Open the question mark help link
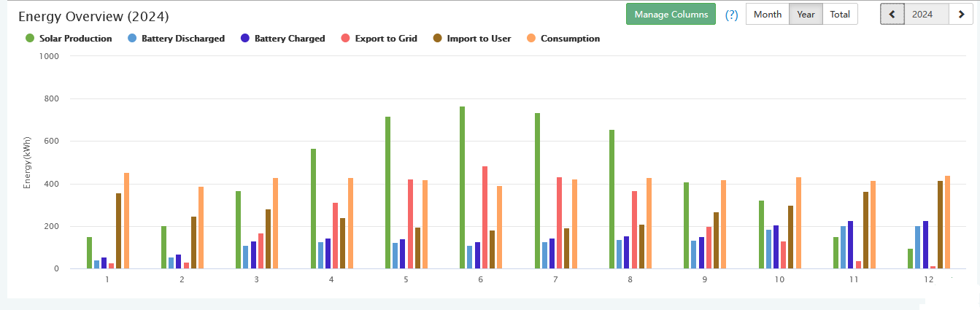 tap(731, 15)
